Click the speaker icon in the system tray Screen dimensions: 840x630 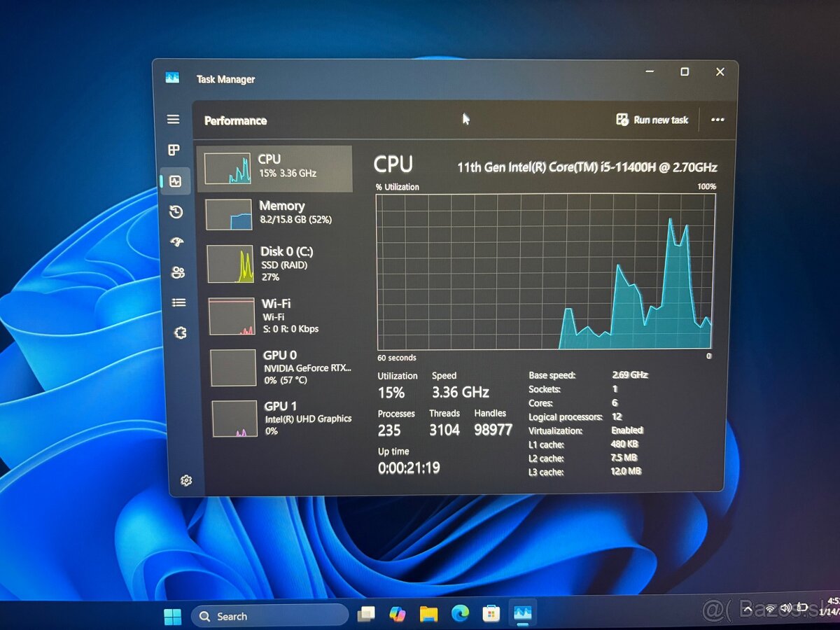tap(785, 608)
